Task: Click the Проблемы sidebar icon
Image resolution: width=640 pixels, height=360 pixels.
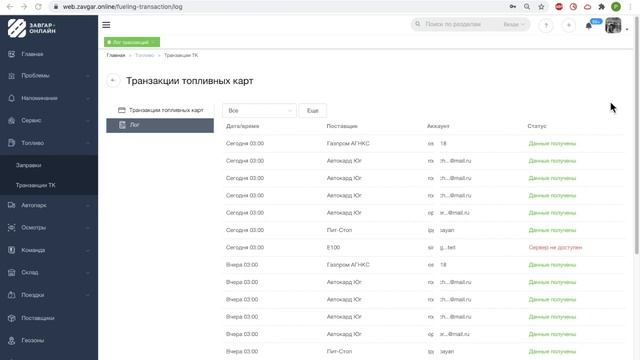Action: click(11, 76)
